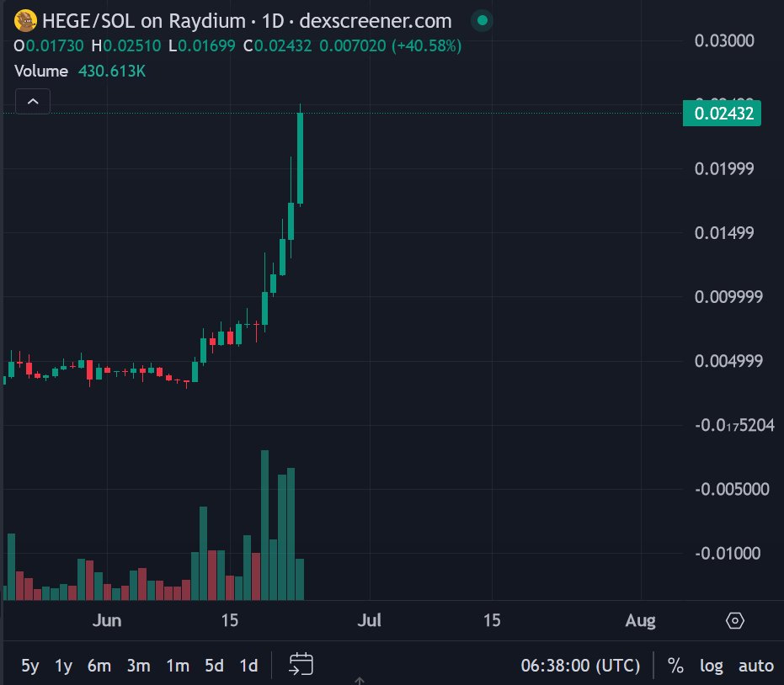
Task: Click the current price tag 0.02432
Action: coord(722,114)
